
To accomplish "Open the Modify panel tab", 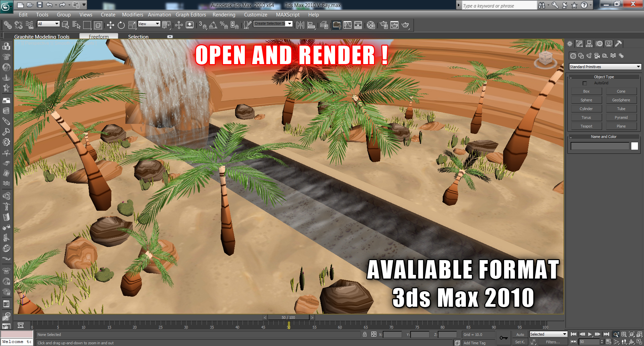I will (x=579, y=44).
